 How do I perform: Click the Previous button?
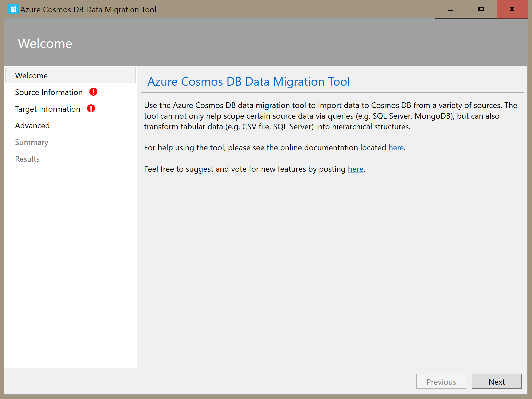441,382
